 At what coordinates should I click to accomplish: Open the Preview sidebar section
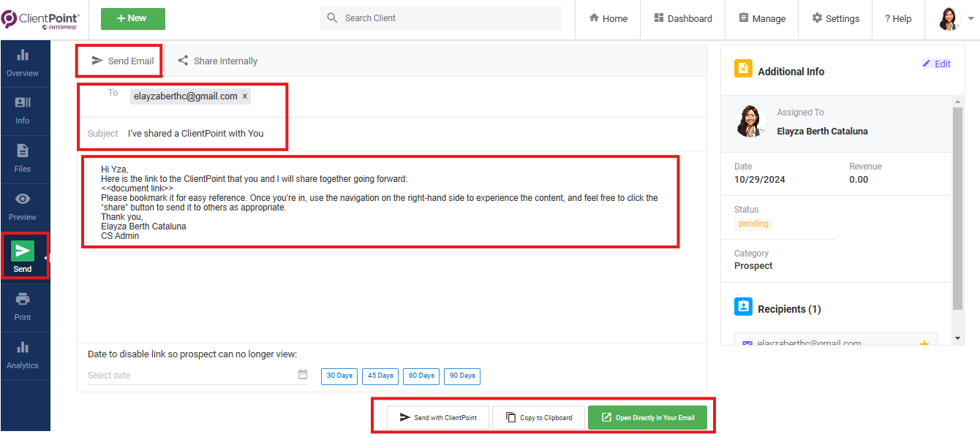coord(23,208)
